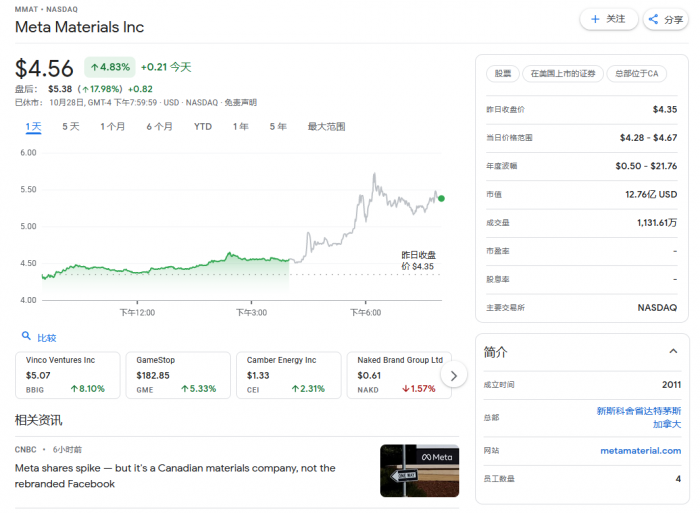Click next arrow in related stocks carousel

click(453, 375)
